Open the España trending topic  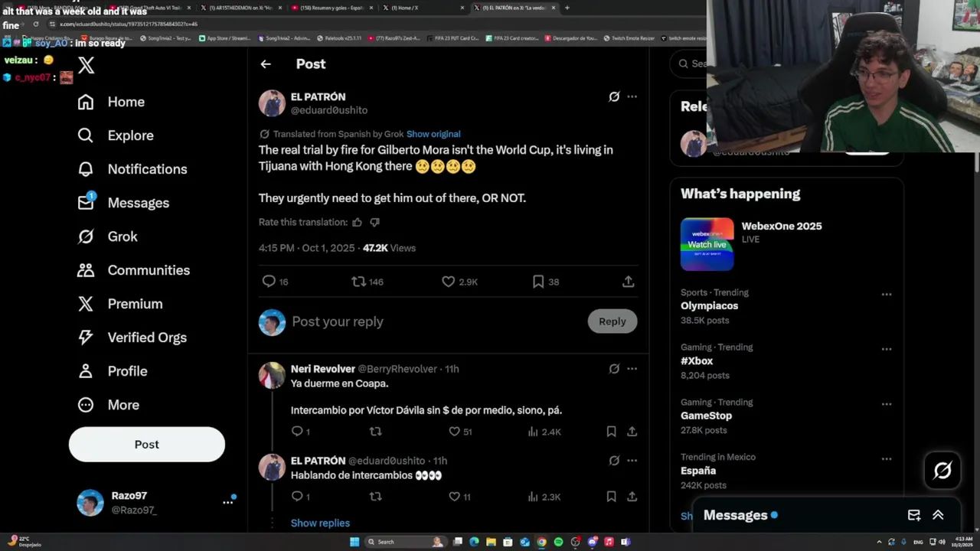(x=698, y=471)
